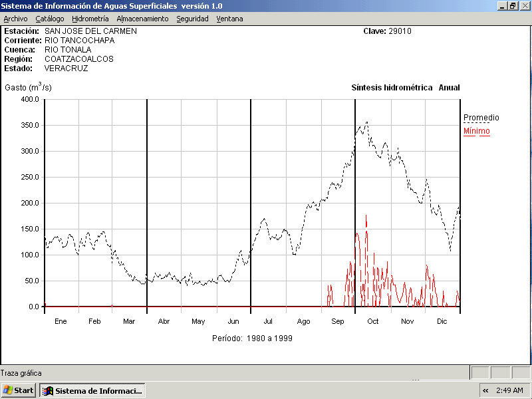This screenshot has height=399, width=532.
Task: Click the red Mínimo legend label
Action: [476, 131]
